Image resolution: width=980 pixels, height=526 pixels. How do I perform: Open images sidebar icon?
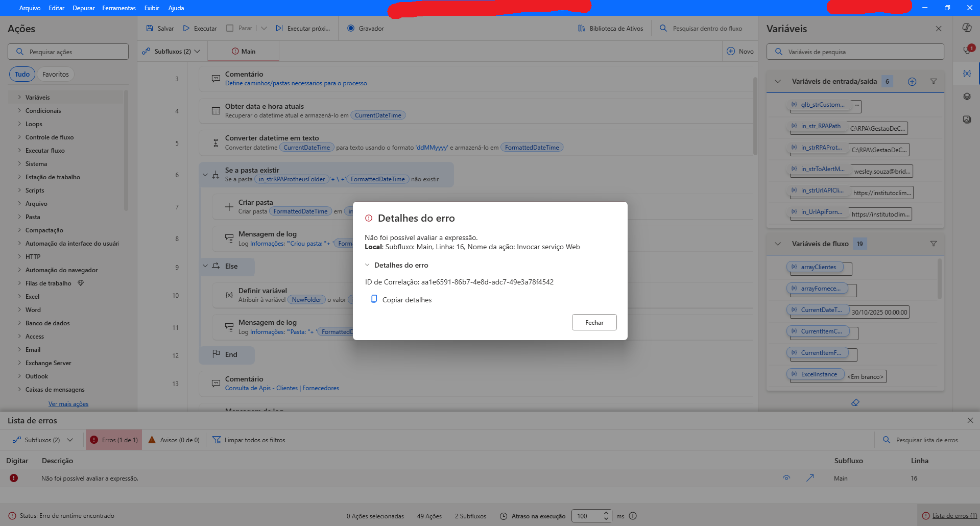tap(967, 119)
